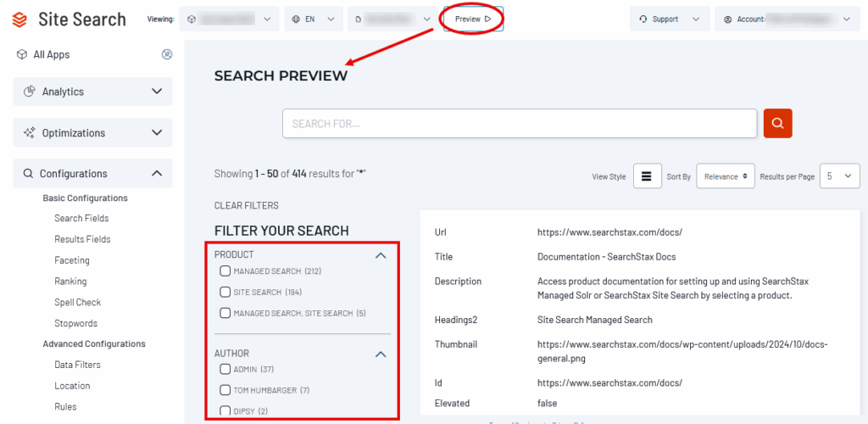The image size is (868, 424).
Task: Click the All Apps link
Action: (x=52, y=55)
